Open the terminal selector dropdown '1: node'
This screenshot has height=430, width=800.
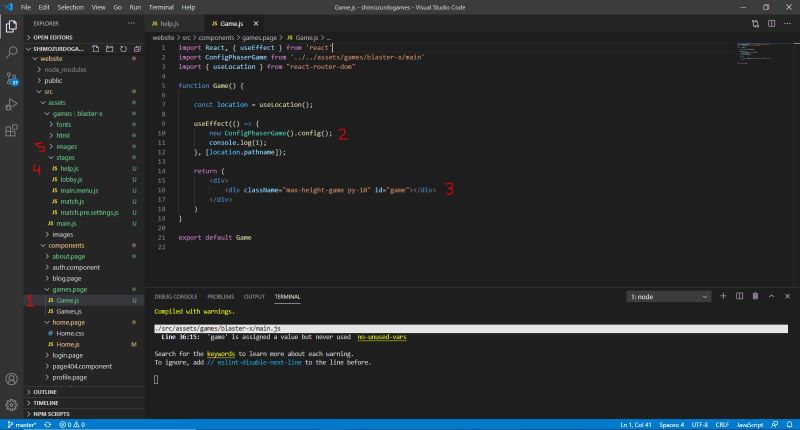tap(668, 297)
